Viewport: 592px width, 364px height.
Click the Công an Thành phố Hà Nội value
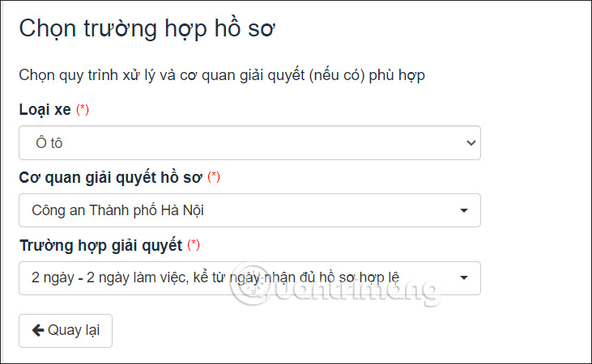118,210
